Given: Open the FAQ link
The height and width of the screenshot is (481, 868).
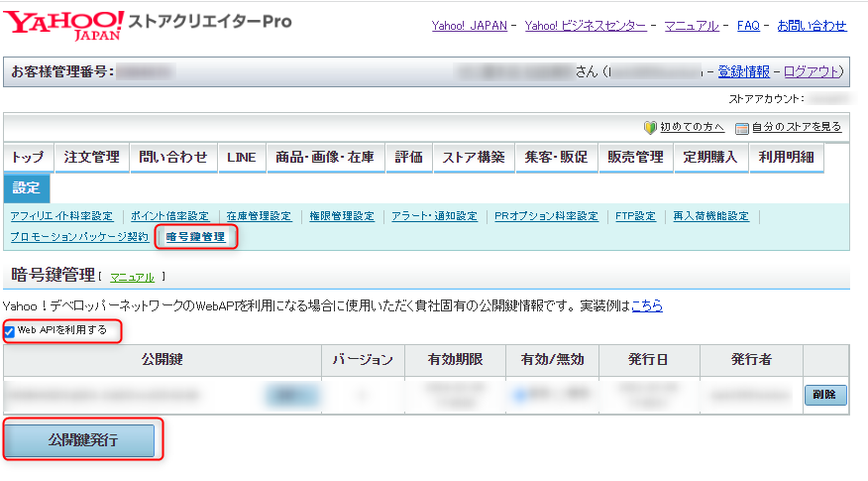Looking at the screenshot, I should click(748, 26).
